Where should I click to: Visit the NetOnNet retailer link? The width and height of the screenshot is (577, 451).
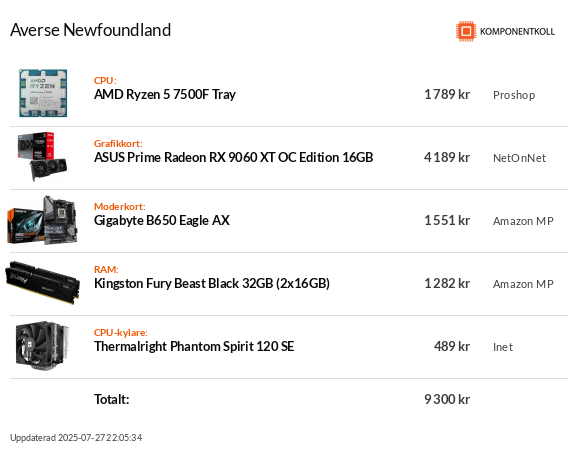(519, 158)
